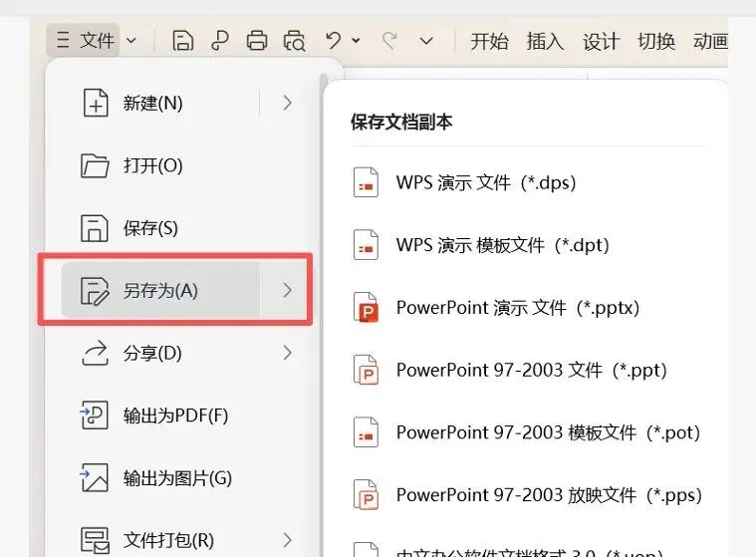
Task: Click the 保存 floppy disk icon
Action: tap(94, 228)
